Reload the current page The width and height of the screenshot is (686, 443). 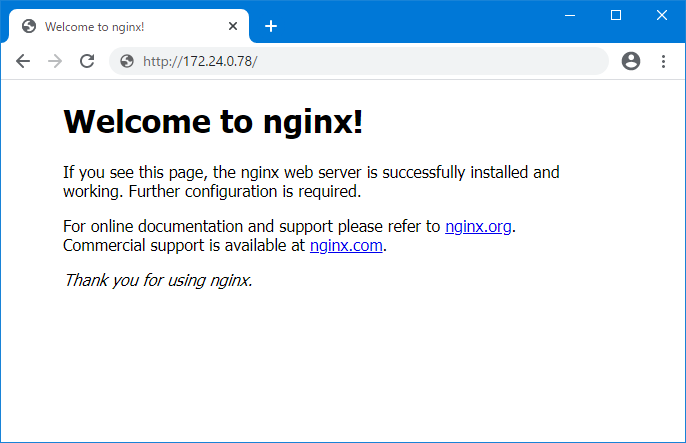(x=87, y=61)
